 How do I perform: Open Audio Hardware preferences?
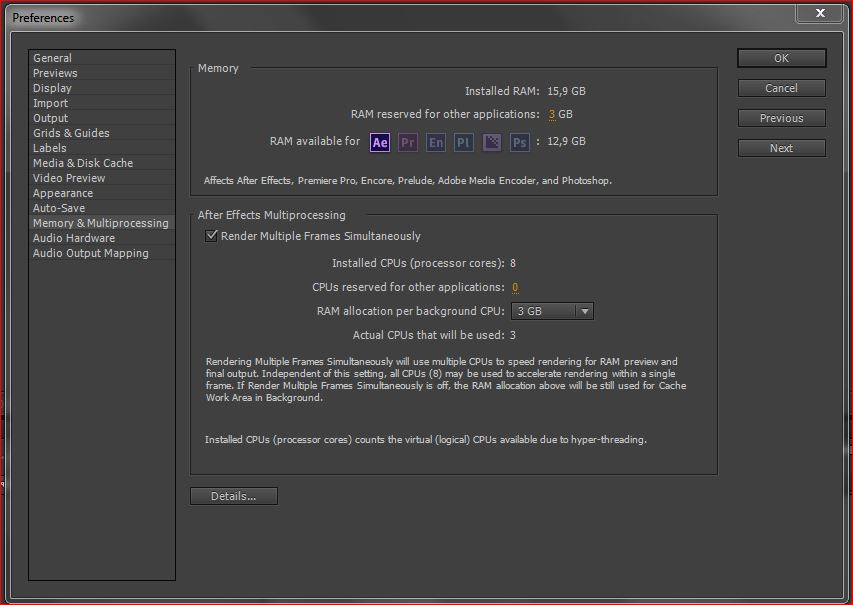[102, 238]
